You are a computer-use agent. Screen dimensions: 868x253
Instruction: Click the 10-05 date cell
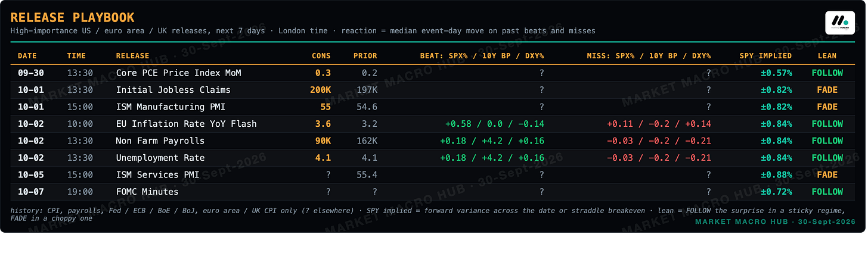31,175
